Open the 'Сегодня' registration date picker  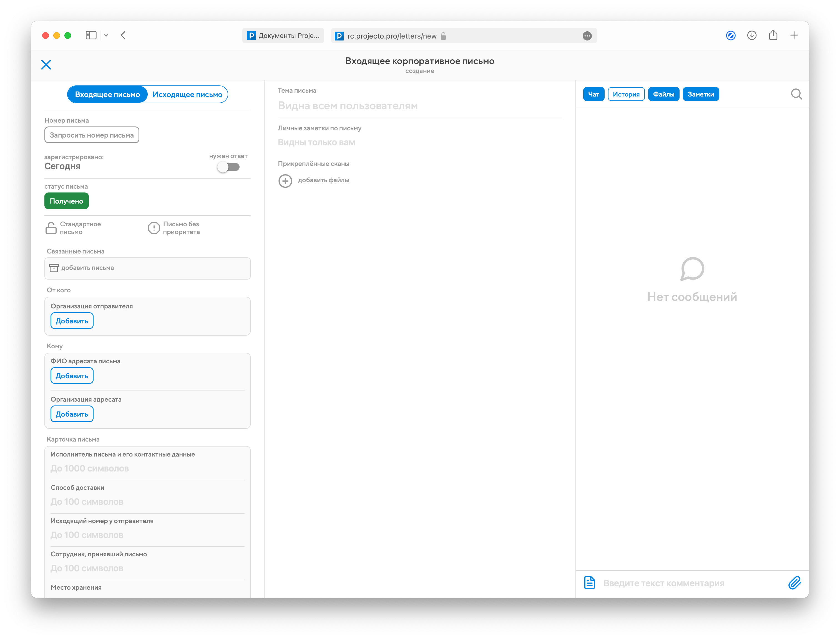tap(62, 166)
